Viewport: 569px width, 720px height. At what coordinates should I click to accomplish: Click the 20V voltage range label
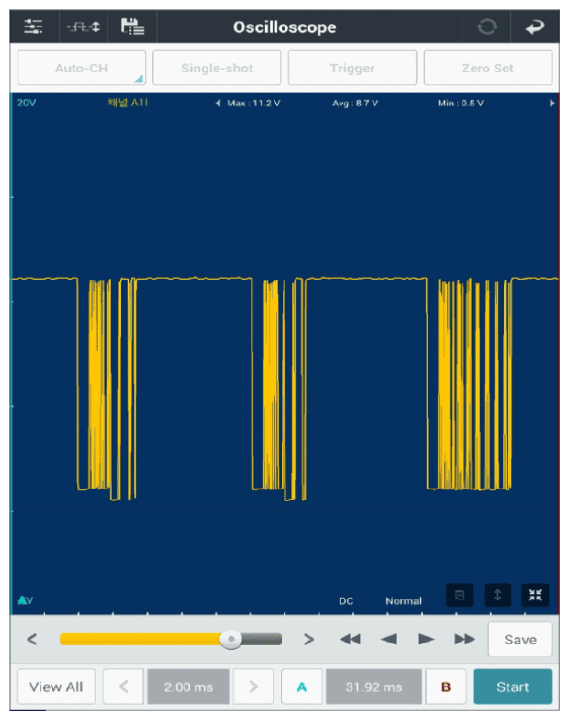(27, 103)
